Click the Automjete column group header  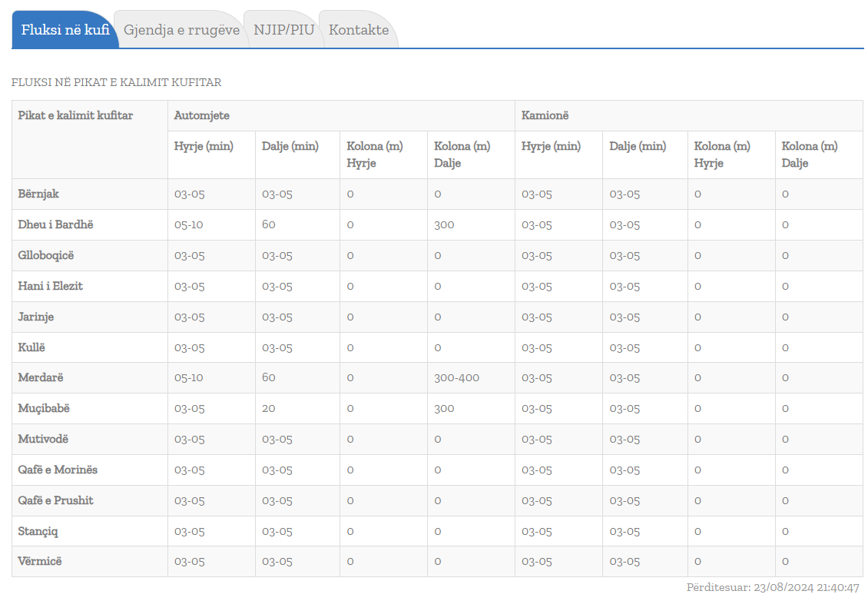pos(202,115)
